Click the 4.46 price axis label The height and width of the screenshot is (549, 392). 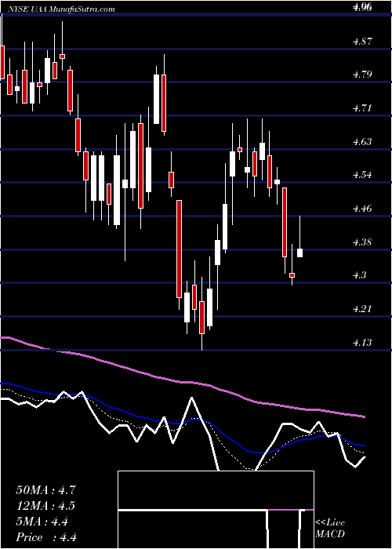pyautogui.click(x=361, y=209)
